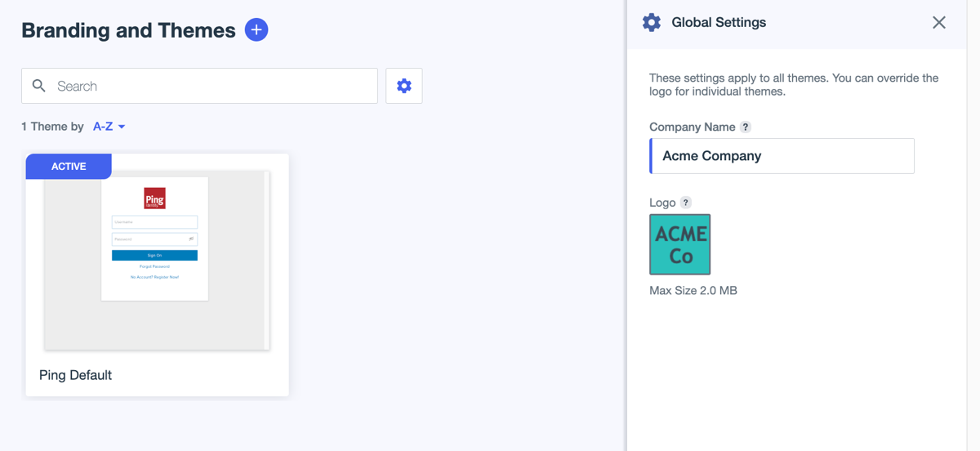
Task: Click the ACTIVE badge on the theme card
Action: (69, 167)
